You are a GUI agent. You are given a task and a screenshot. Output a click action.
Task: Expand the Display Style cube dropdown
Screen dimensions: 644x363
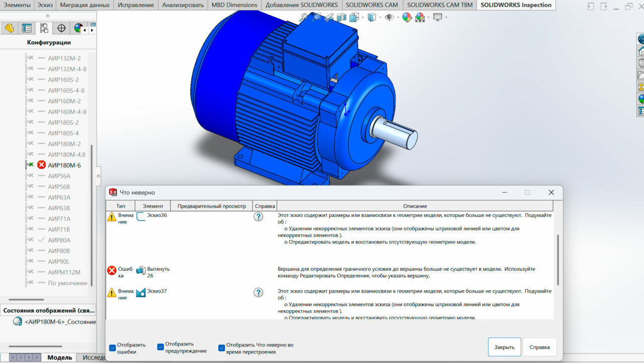click(x=379, y=18)
